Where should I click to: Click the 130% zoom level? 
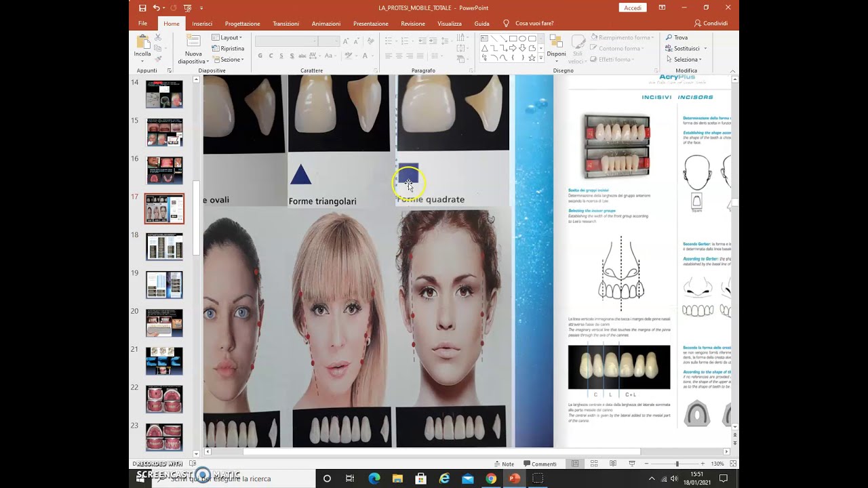point(717,464)
